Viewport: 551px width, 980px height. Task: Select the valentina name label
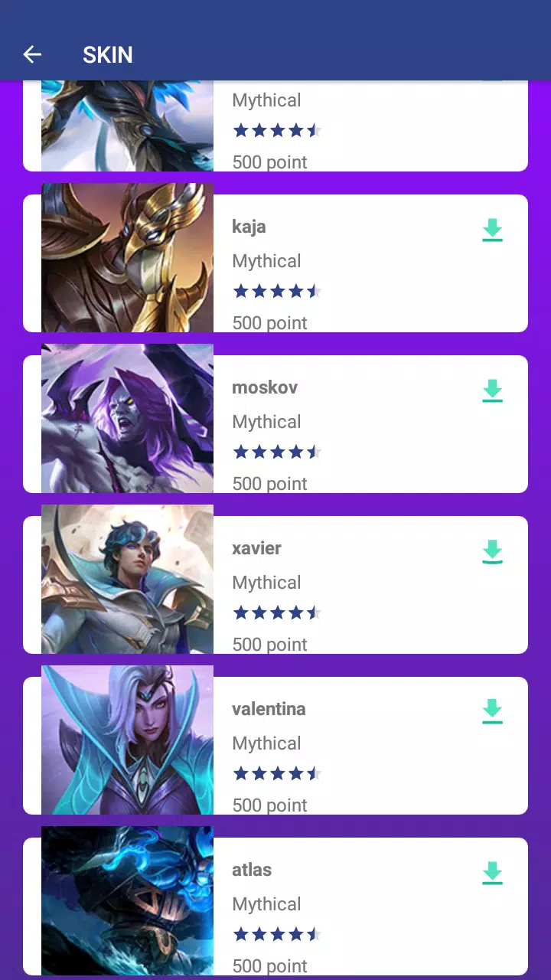(x=269, y=709)
